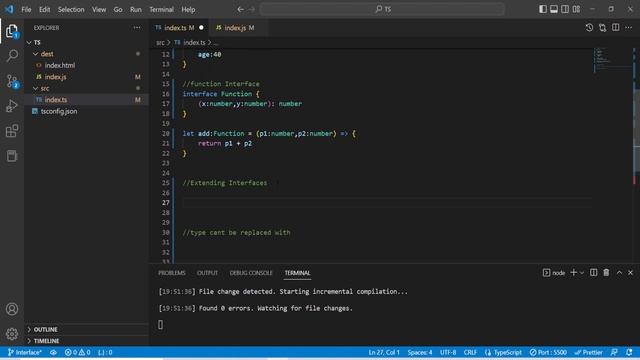Open editor More Actions ellipsis
The width and height of the screenshot is (640, 360).
click(629, 28)
